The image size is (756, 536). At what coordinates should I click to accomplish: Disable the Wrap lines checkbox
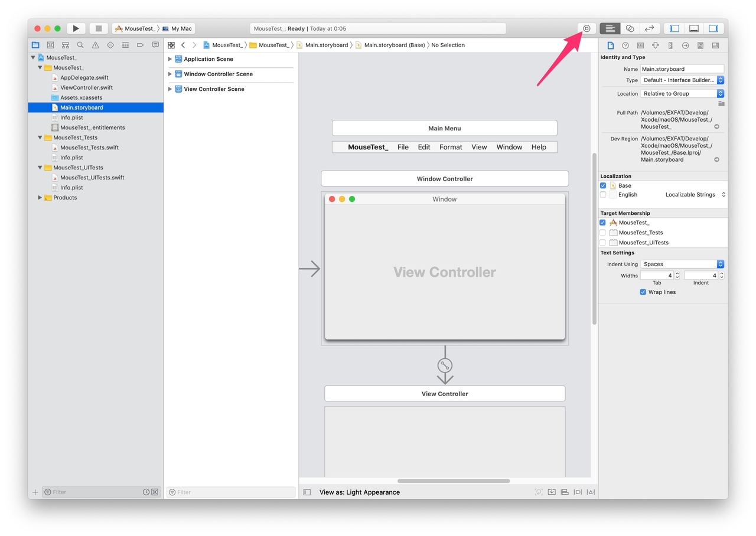pyautogui.click(x=643, y=292)
